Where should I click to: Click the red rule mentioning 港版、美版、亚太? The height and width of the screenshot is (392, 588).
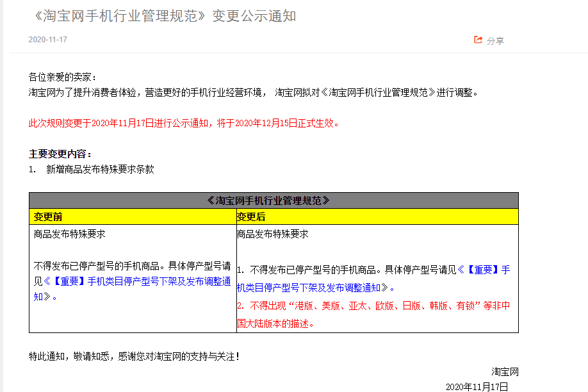click(373, 314)
